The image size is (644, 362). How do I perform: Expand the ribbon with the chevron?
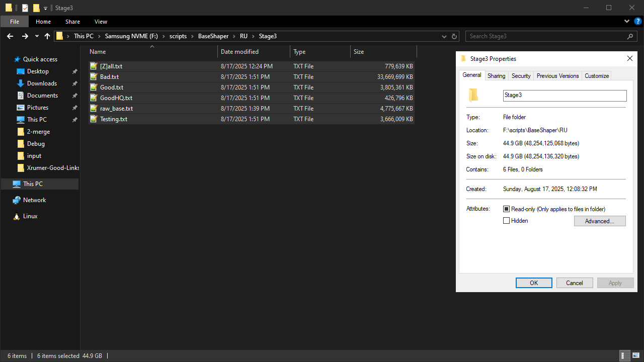coord(627,22)
